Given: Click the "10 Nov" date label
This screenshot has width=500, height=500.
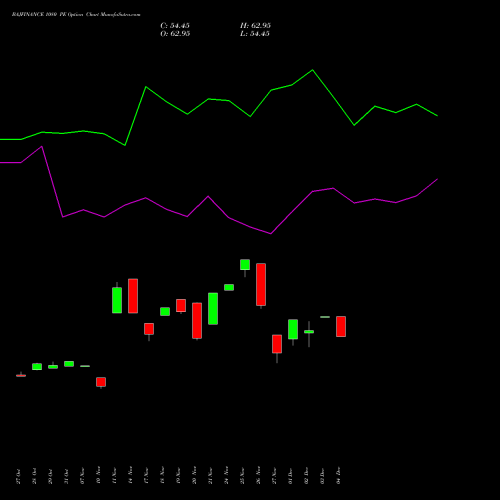Looking at the screenshot, I should (x=98, y=476).
